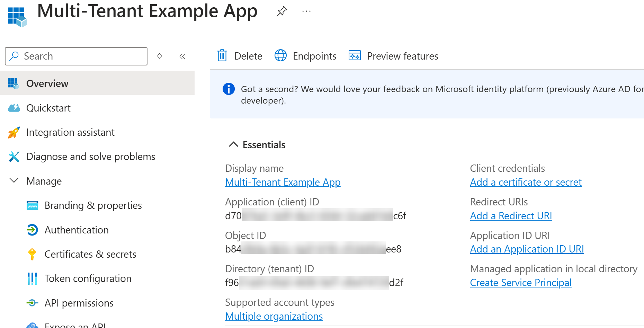The height and width of the screenshot is (328, 644).
Task: Open Quickstart from the sidebar
Action: coord(48,108)
